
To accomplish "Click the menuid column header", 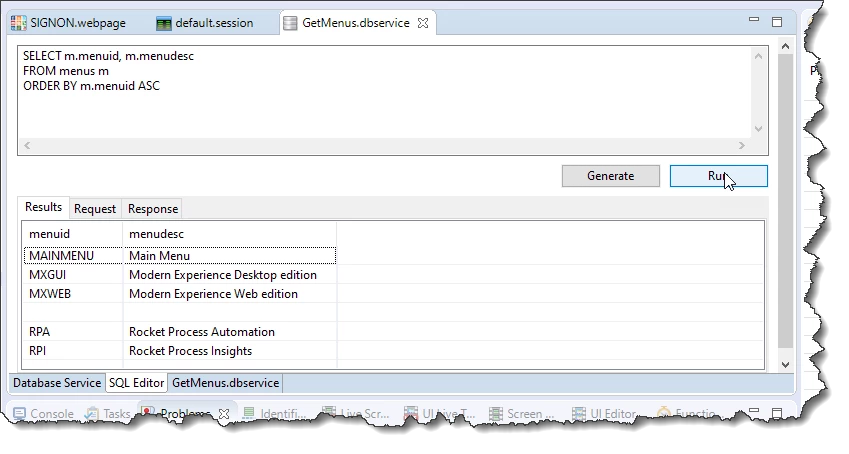I will pos(73,234).
